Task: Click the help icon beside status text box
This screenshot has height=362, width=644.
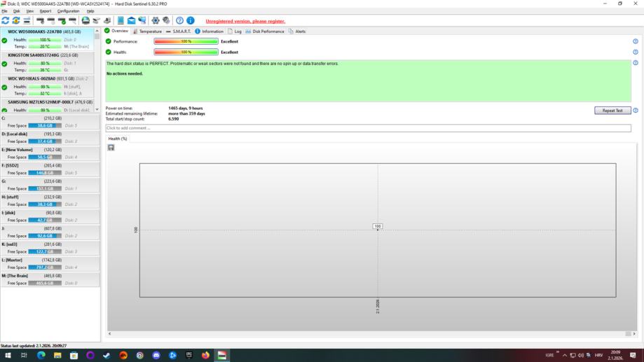Action: (x=636, y=63)
